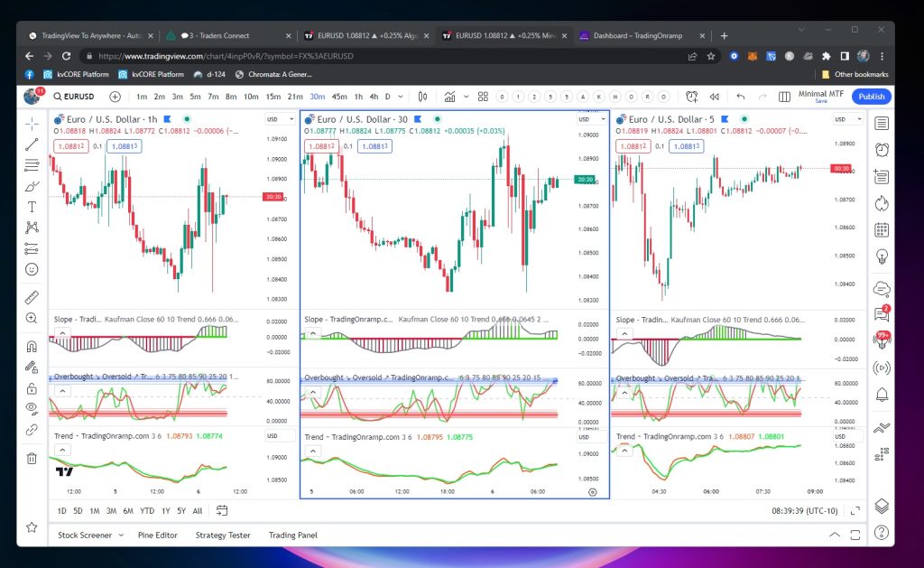Open the Pine Editor tab
Image resolution: width=924 pixels, height=568 pixels.
(157, 535)
